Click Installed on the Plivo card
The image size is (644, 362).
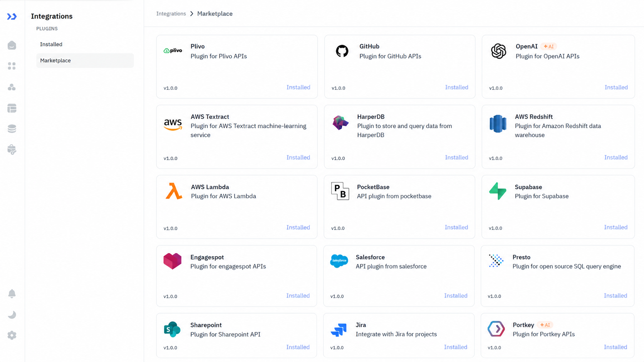tap(298, 87)
